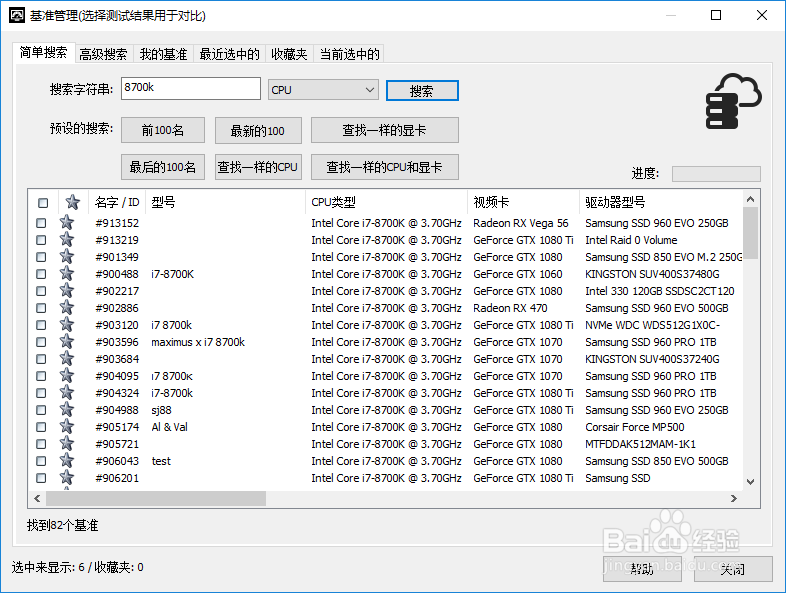Sort by the 视频卡 column header
Viewport: 786px width, 593px height.
[x=523, y=203]
